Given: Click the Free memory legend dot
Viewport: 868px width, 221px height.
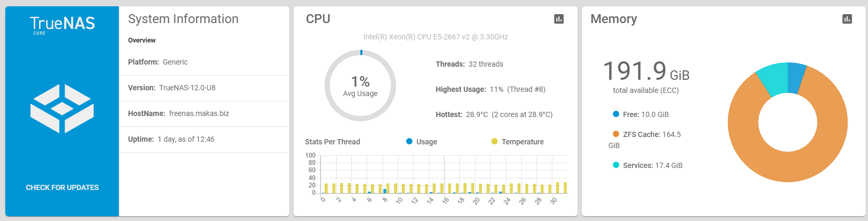Looking at the screenshot, I should [x=616, y=114].
